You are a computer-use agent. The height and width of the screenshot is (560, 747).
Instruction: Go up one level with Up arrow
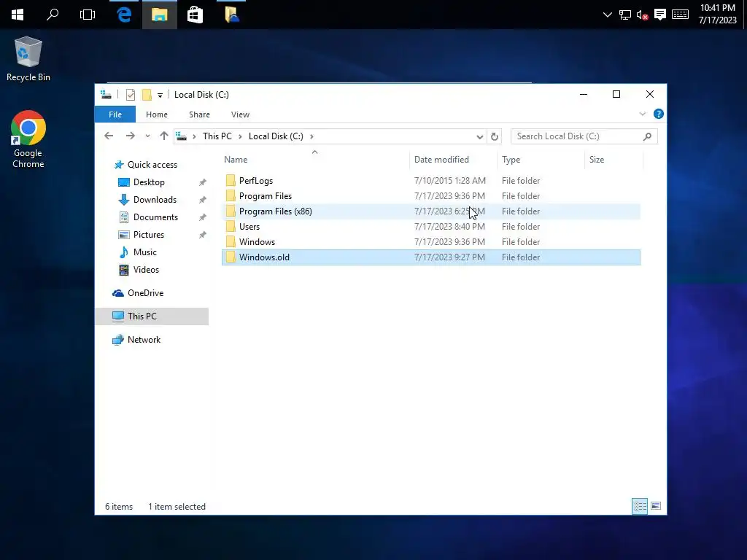[164, 136]
